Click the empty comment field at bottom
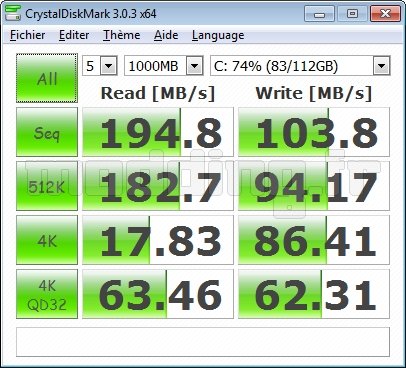The width and height of the screenshot is (406, 368). tap(203, 342)
